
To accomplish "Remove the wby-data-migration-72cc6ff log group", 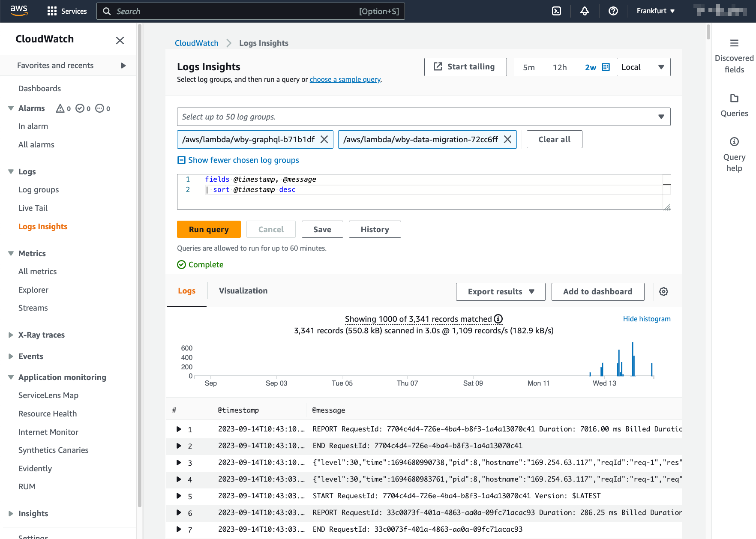I will pos(507,140).
